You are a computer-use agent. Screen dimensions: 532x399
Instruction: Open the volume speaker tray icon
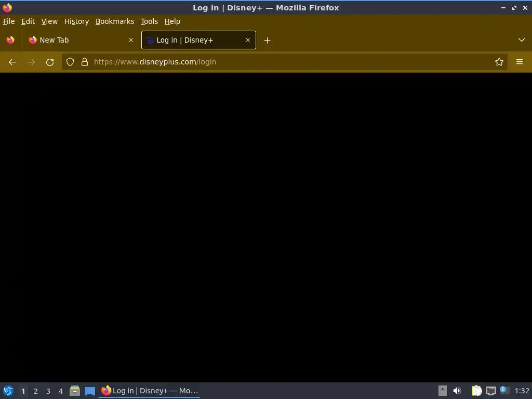tap(457, 391)
